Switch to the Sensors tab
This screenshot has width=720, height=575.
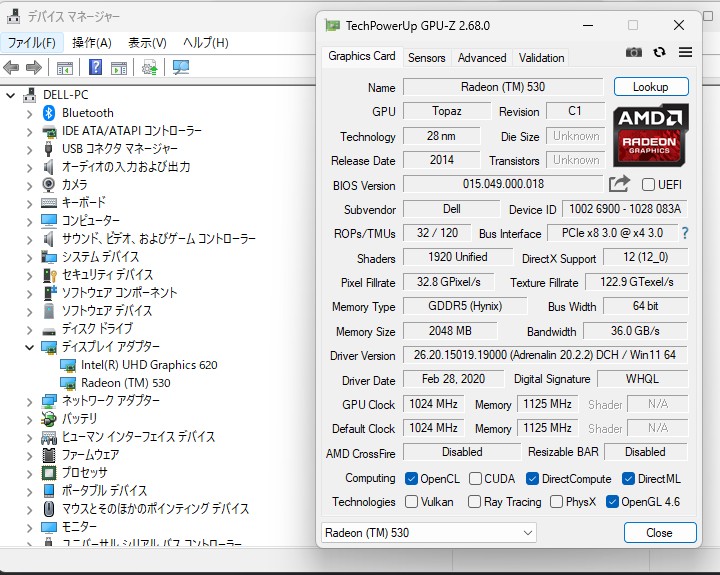tap(427, 58)
